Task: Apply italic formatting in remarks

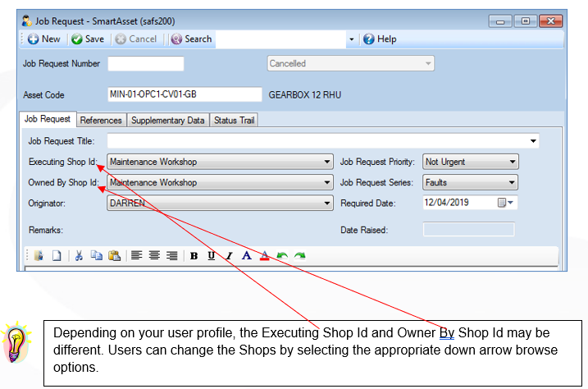Action: [x=229, y=256]
